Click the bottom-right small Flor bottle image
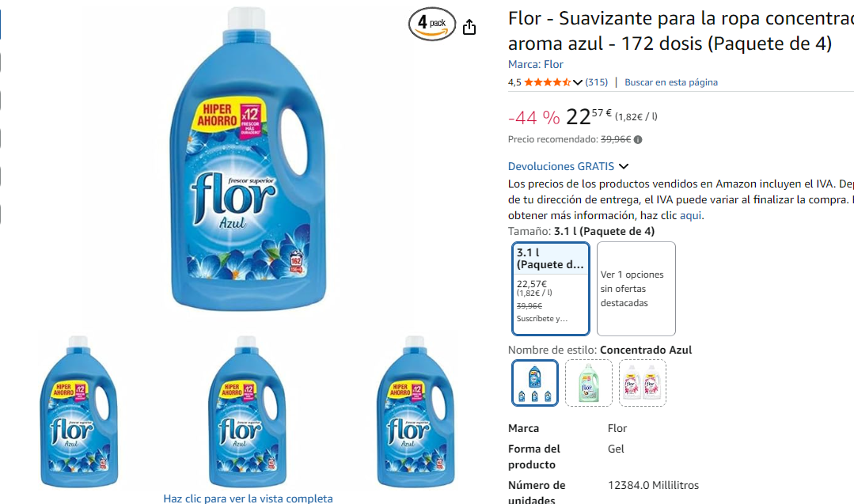Screen dimensions: 854x504 coord(416,411)
